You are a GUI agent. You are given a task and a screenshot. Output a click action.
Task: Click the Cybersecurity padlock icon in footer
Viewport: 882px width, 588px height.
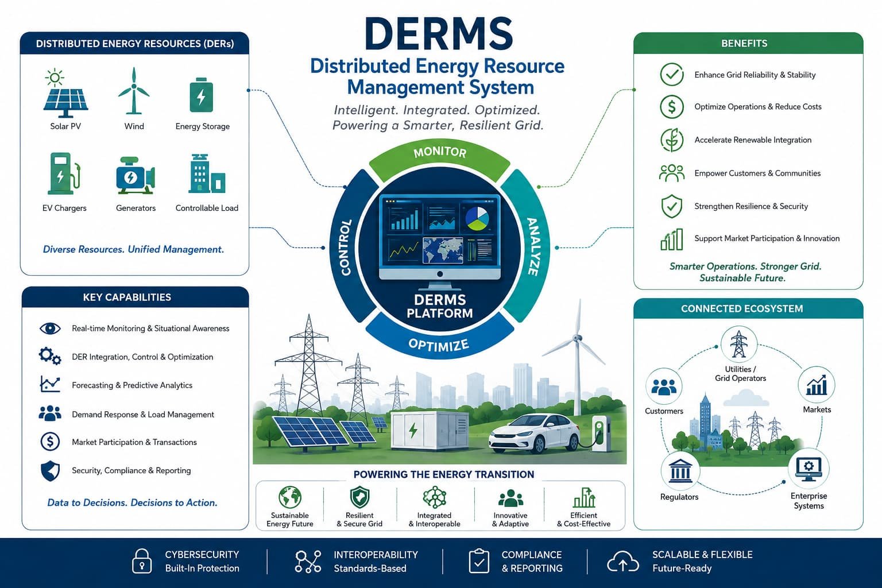point(141,561)
